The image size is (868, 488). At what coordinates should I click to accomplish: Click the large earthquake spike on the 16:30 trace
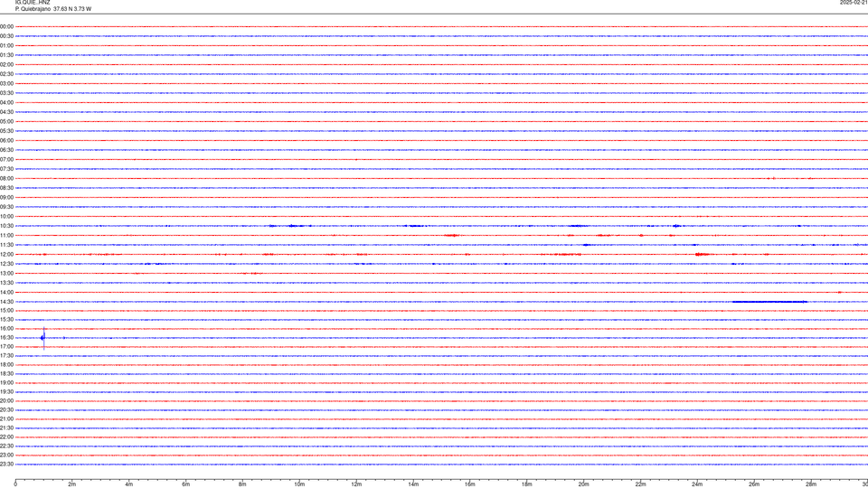pos(43,338)
